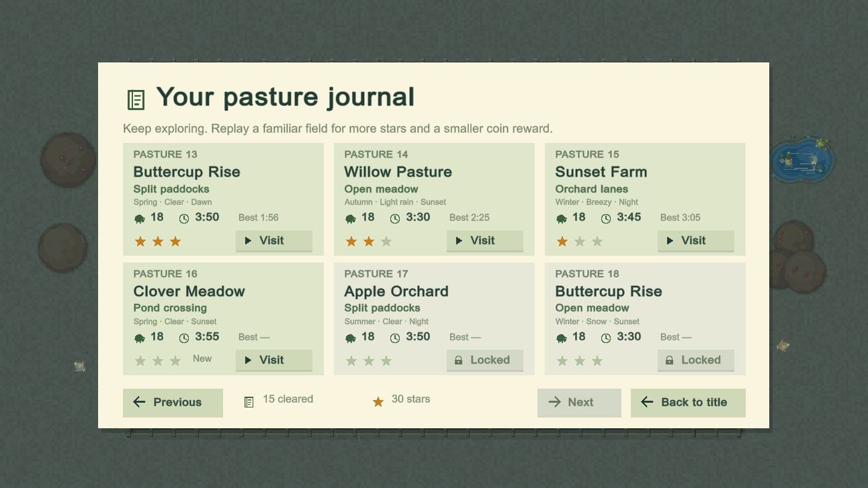Click Locked button on Pasture 18 card
This screenshot has width=868, height=488.
click(x=696, y=360)
